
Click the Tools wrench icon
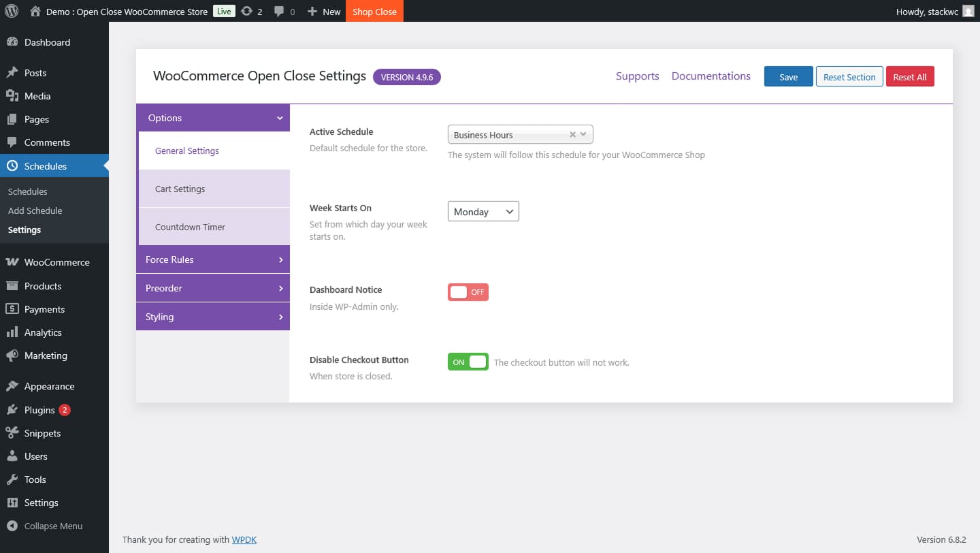pyautogui.click(x=12, y=479)
